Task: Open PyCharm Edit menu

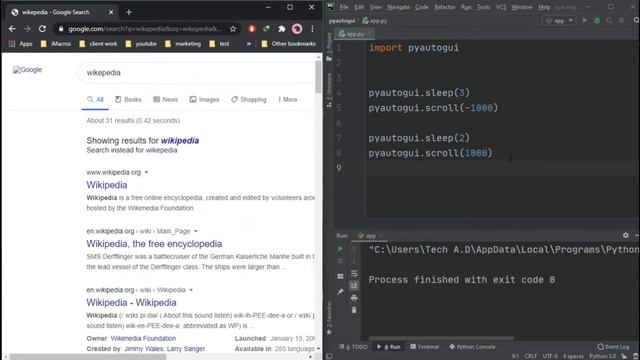Action: 359,7
